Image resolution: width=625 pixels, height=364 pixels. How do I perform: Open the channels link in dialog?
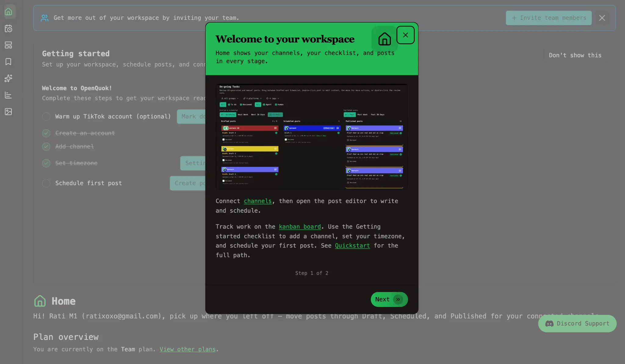pyautogui.click(x=258, y=201)
